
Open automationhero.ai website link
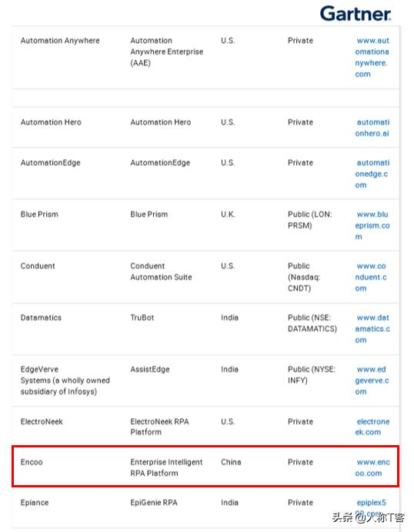pyautogui.click(x=372, y=128)
